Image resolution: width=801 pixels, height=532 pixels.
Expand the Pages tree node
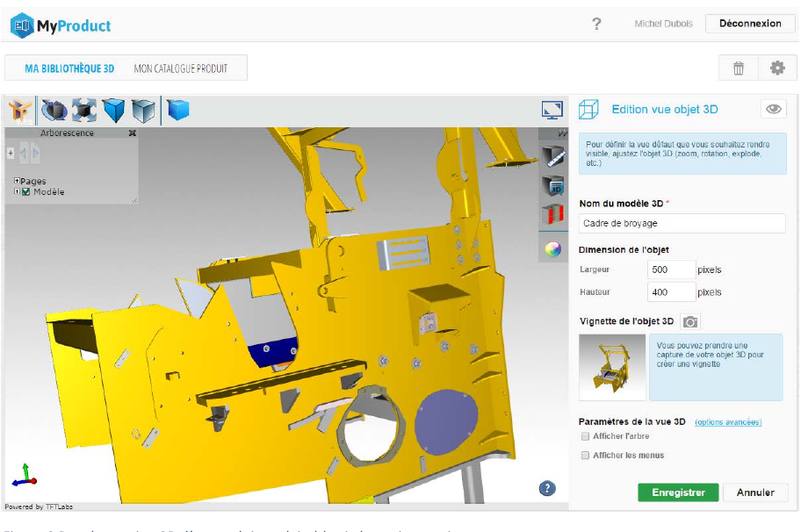coord(16,182)
